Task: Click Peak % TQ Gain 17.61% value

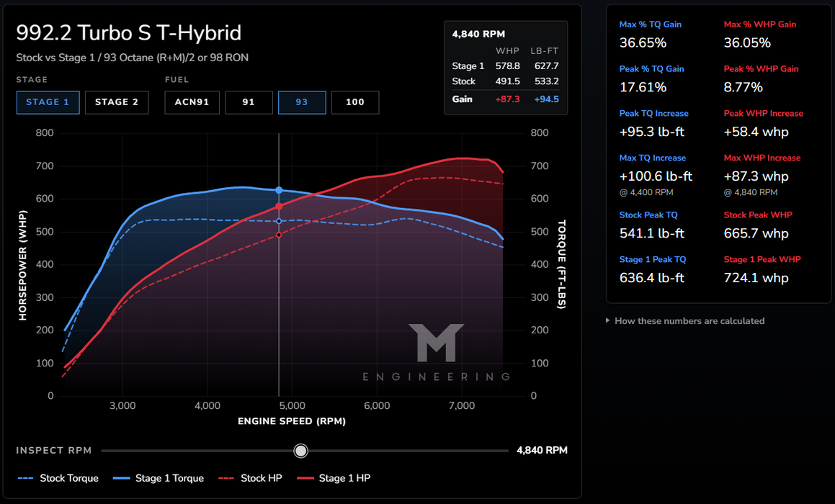Action: click(643, 87)
